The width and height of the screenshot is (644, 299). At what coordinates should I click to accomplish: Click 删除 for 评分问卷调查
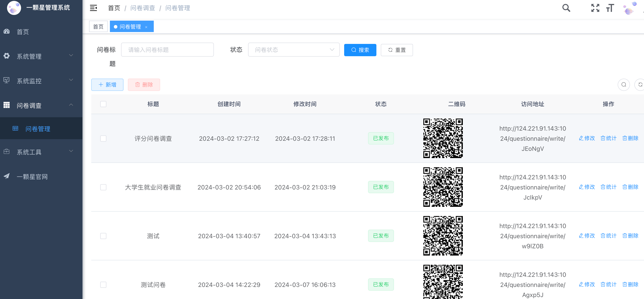pyautogui.click(x=630, y=138)
